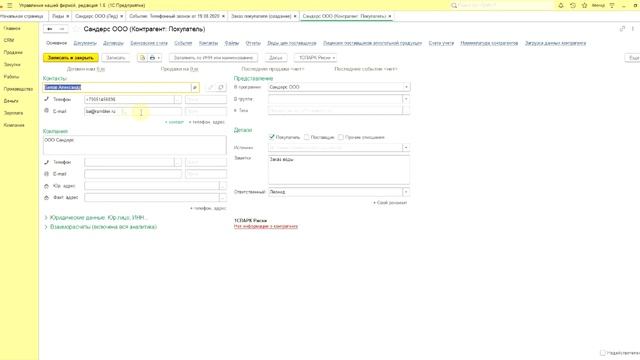Check the Поставщик checkbox
This screenshot has width=640, height=360.
tap(307, 137)
